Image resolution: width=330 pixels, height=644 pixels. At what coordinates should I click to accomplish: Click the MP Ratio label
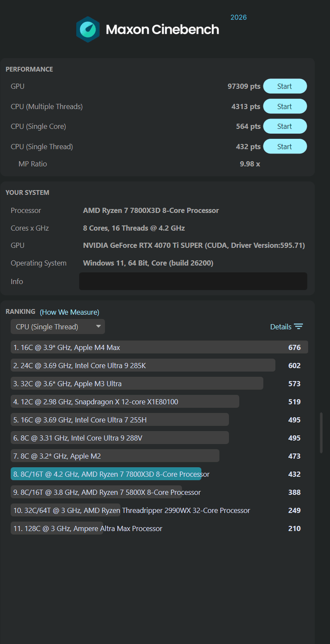[x=33, y=164]
